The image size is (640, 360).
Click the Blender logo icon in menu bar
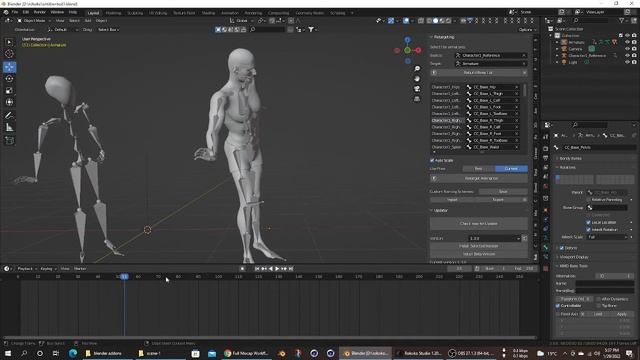[x=6, y=12]
